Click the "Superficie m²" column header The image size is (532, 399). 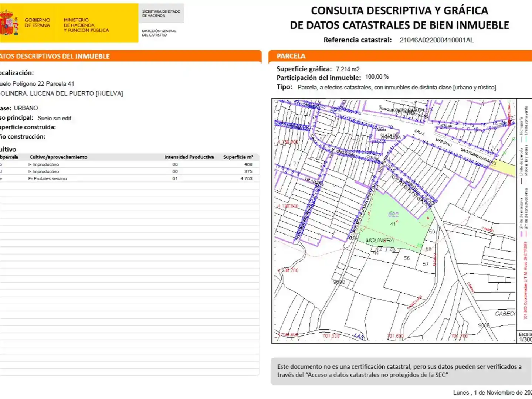238,157
